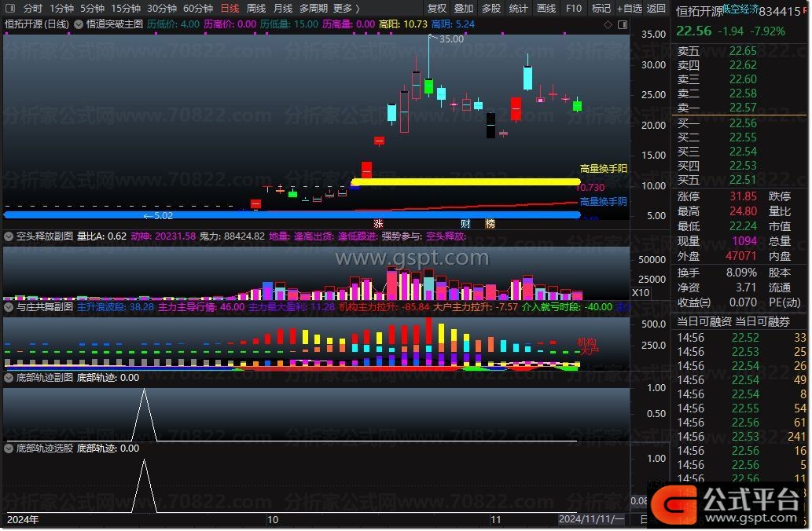This screenshot has height=531, width=812.
Task: Select the 卖三 price 22.60
Action: coord(743,79)
